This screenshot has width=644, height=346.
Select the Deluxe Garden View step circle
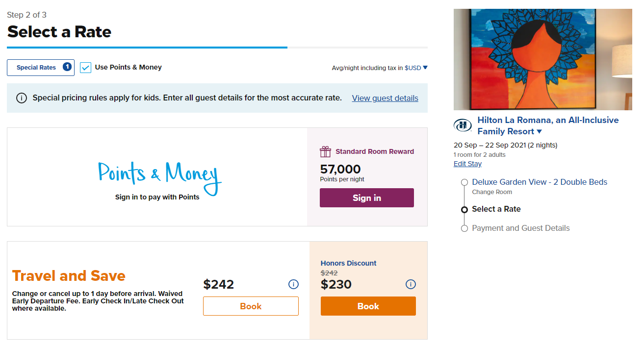[x=464, y=182]
